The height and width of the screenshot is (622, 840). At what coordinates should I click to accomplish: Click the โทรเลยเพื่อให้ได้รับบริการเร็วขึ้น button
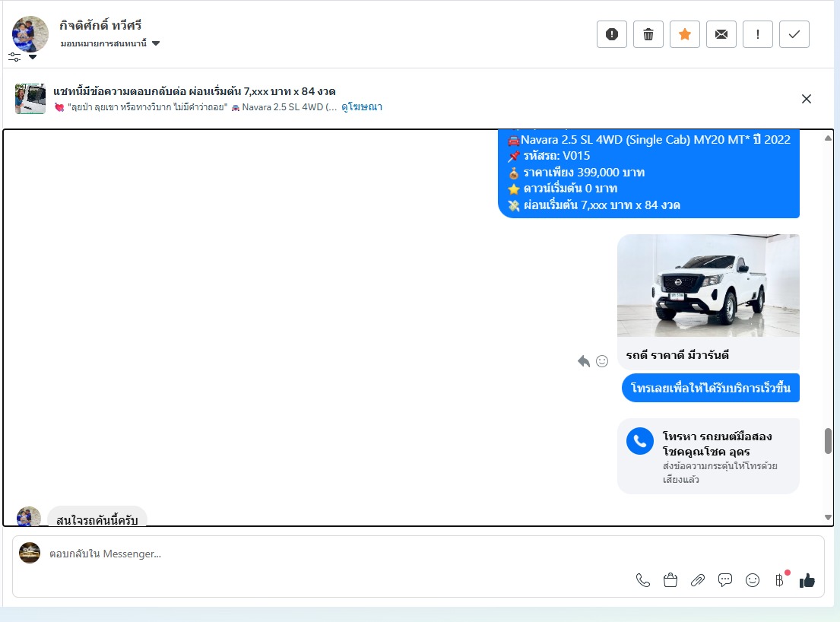710,388
